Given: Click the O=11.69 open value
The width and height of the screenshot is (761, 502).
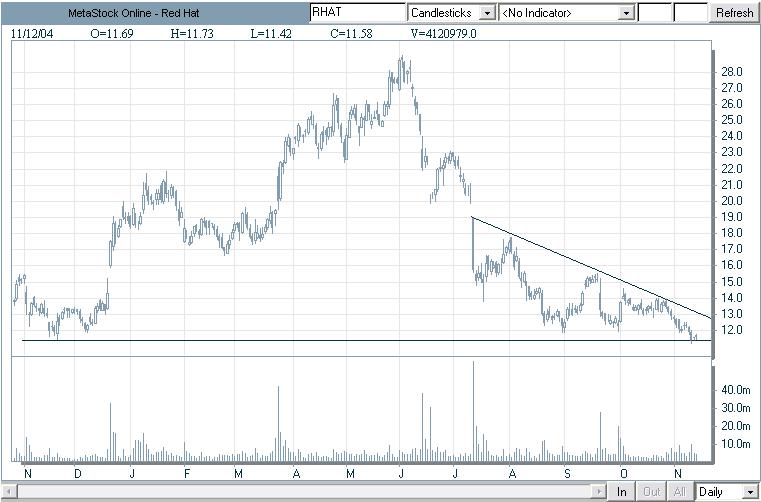Looking at the screenshot, I should [x=112, y=33].
